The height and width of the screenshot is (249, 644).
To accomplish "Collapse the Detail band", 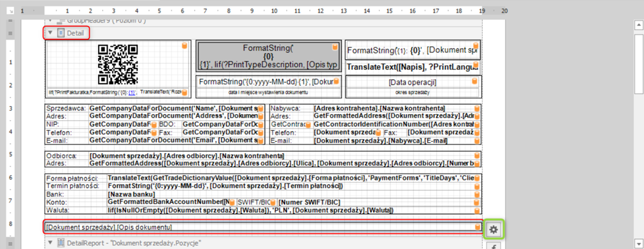I will point(51,33).
